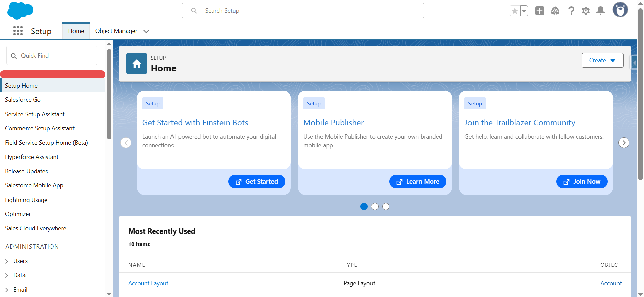Click into the Search Setup field

click(303, 11)
